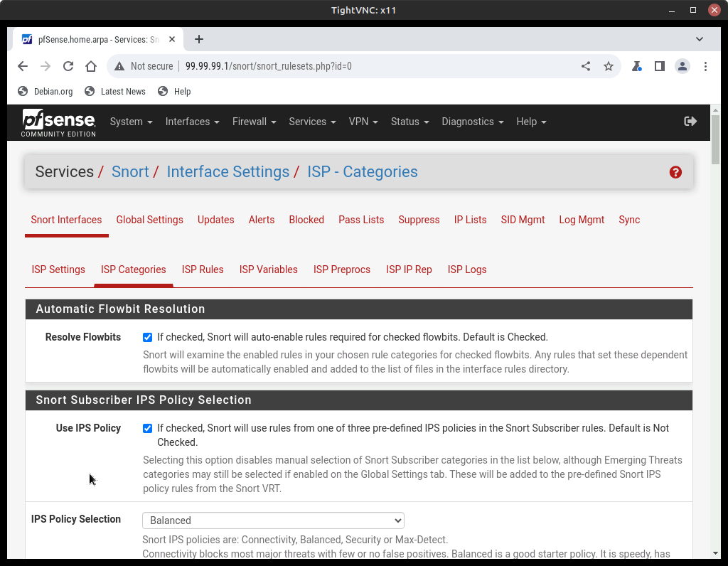Image resolution: width=728 pixels, height=566 pixels.
Task: Open the Chrome Labs flask icon
Action: click(636, 66)
